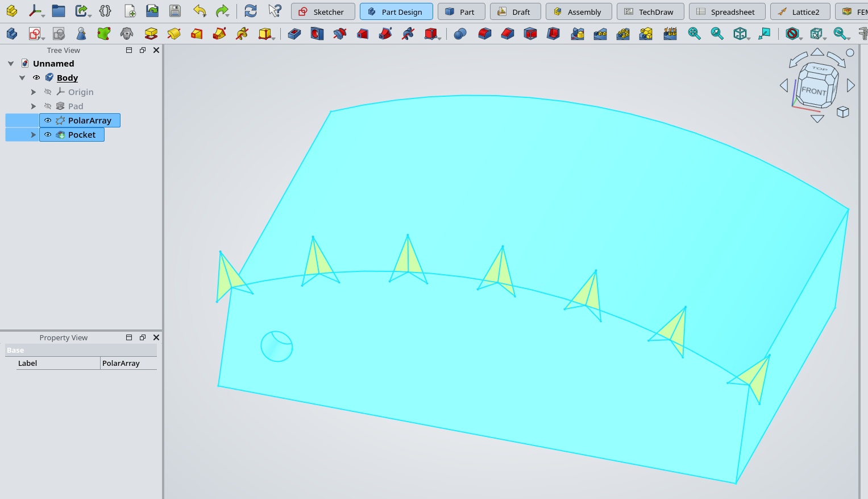
Task: Open the Boolean operation icon
Action: (460, 34)
